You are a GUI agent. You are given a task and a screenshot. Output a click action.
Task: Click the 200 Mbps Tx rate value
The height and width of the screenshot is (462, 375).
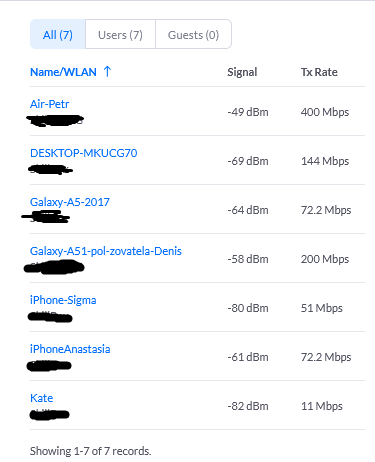[x=325, y=259]
